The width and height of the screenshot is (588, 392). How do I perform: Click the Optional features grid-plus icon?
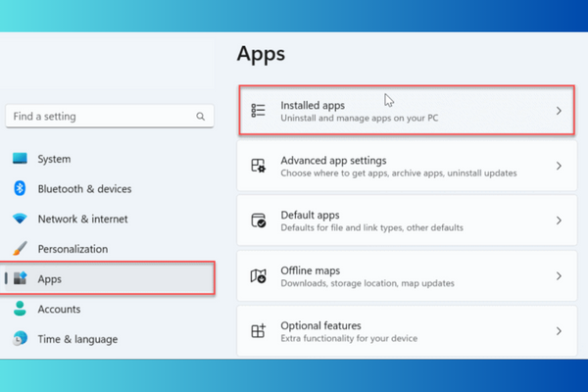258,331
